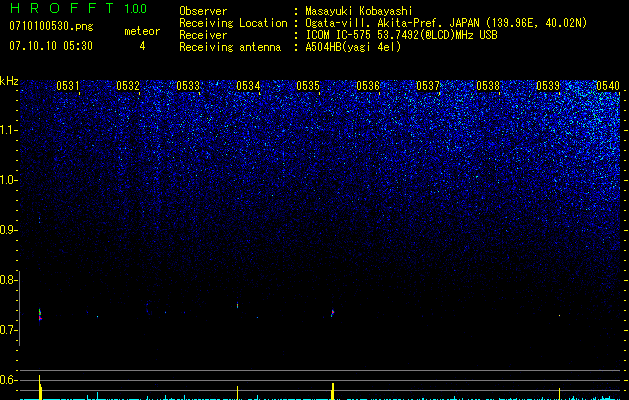Image resolution: width=629 pixels, height=400 pixels.
Task: Click the 0.7 frequency axis label
Action: click(x=7, y=330)
